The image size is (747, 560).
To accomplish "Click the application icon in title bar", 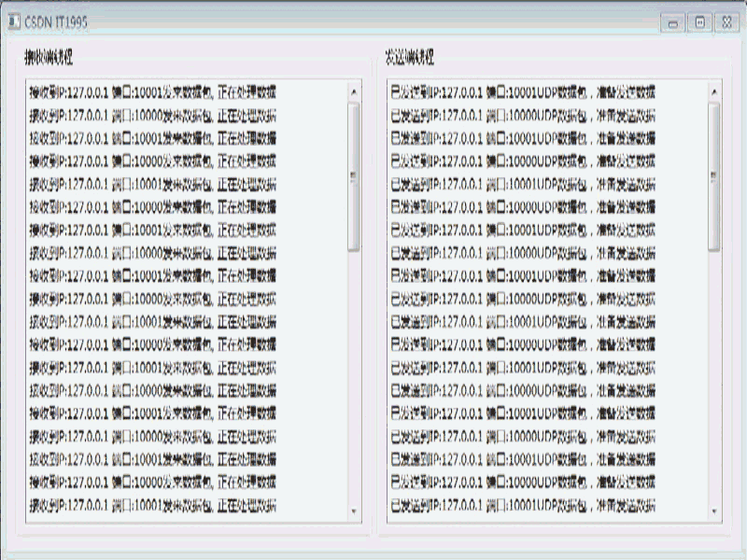I will (14, 21).
